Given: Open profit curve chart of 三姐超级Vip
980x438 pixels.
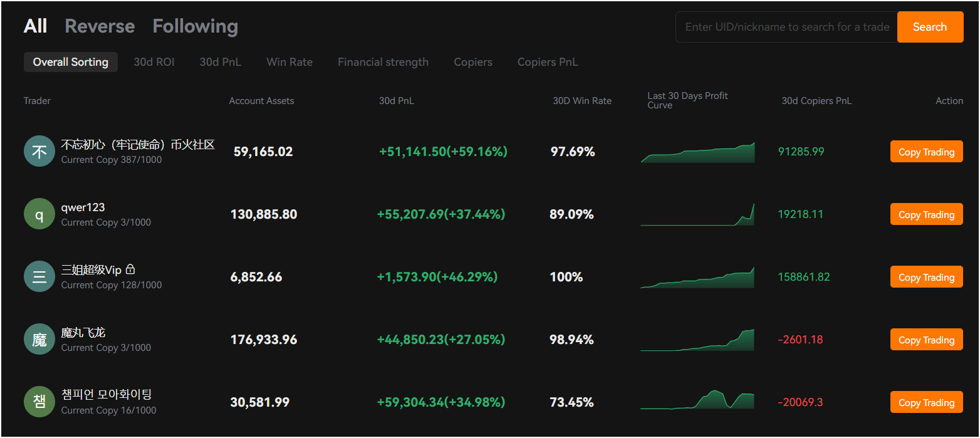Looking at the screenshot, I should pos(697,278).
